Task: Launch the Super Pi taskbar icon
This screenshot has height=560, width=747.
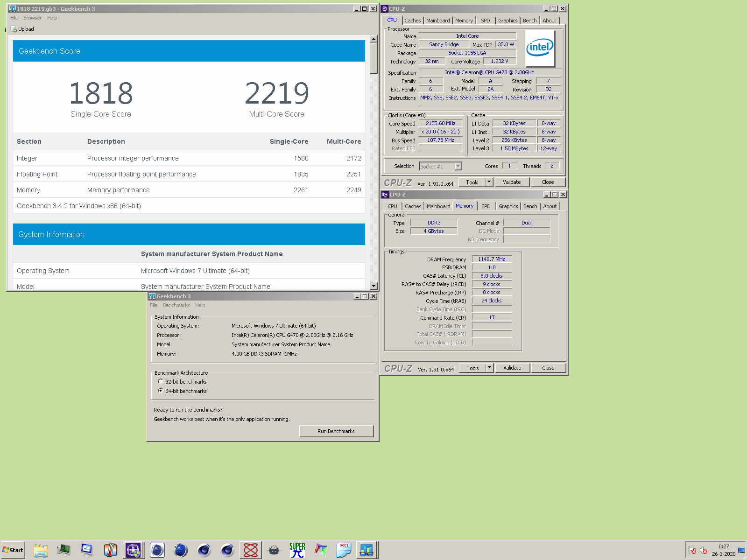Action: pos(297,550)
